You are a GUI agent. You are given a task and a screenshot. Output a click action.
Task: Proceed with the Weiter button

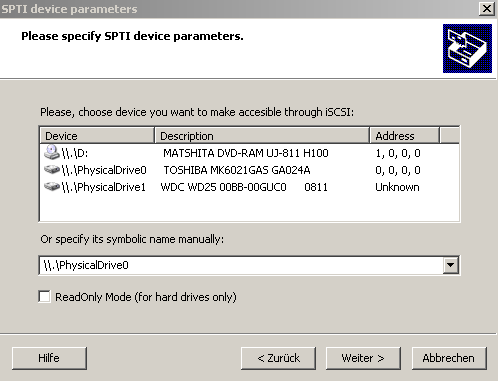(x=363, y=358)
